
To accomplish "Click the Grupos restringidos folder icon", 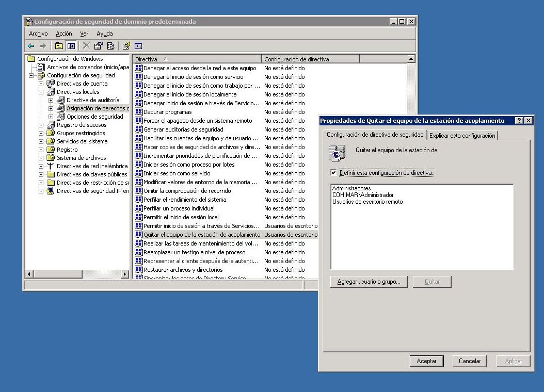I will (x=51, y=133).
